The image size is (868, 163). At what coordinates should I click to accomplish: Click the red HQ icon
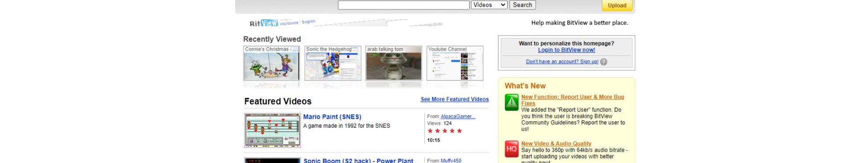(512, 149)
